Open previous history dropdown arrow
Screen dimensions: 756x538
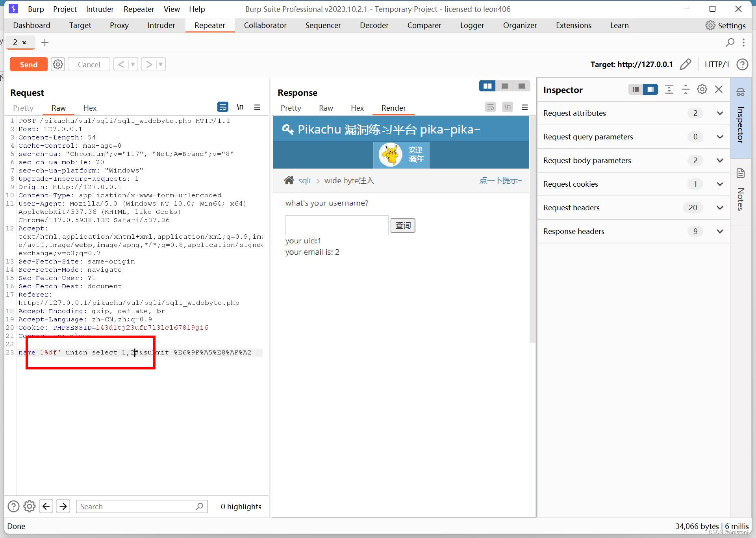(133, 64)
